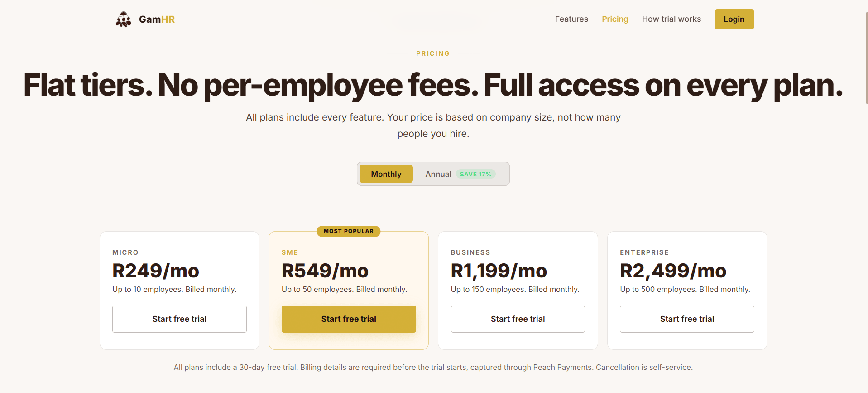The height and width of the screenshot is (393, 868).
Task: Click the MOST POPULAR badge
Action: pos(348,231)
